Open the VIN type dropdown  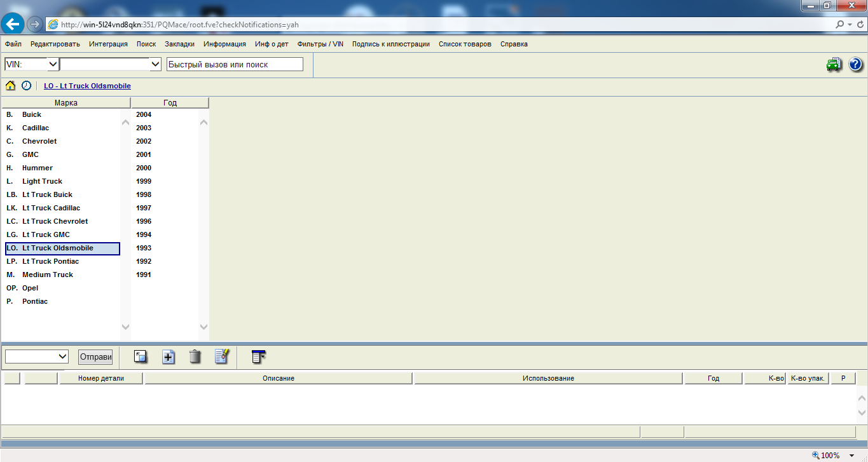53,64
